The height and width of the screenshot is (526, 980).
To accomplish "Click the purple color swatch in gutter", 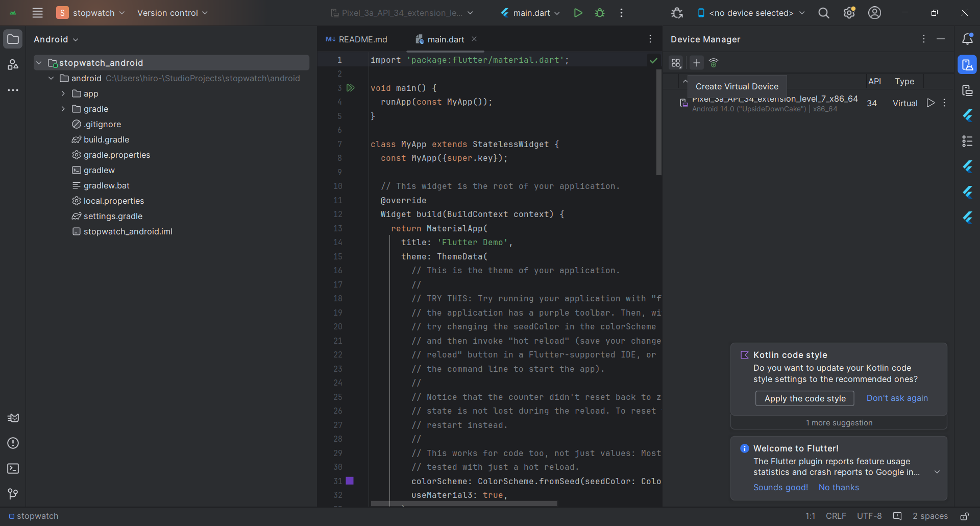I will 350,481.
